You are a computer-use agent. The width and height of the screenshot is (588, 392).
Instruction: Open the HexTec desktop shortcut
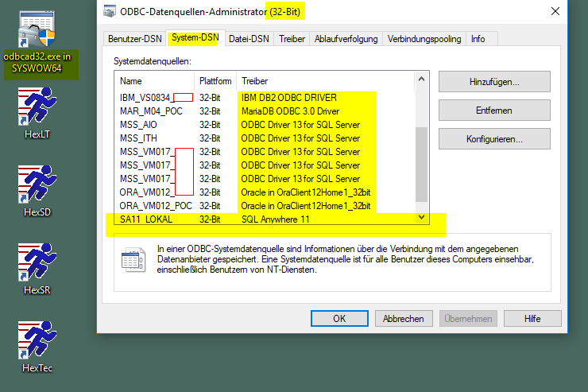coord(37,347)
